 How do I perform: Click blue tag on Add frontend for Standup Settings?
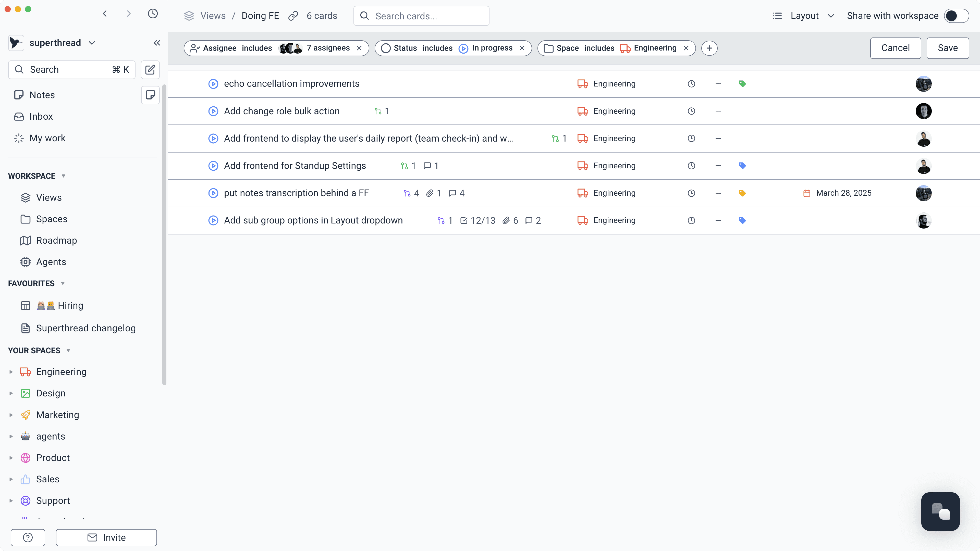pyautogui.click(x=742, y=166)
